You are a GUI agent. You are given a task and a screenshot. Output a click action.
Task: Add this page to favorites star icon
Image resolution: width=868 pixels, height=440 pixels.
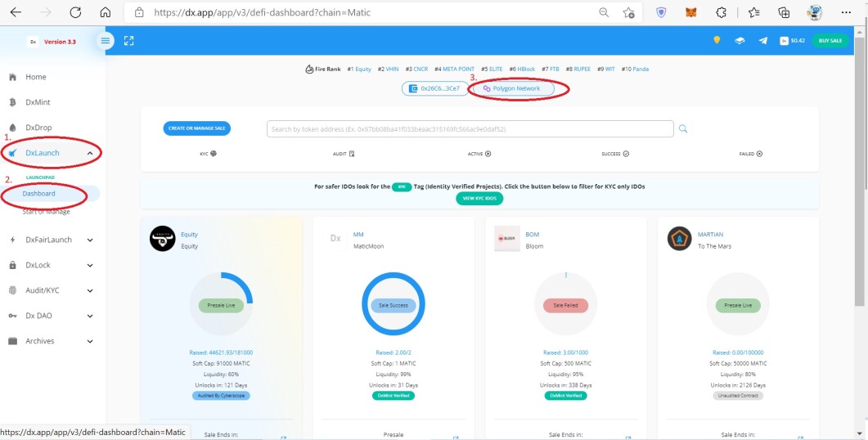pos(628,12)
